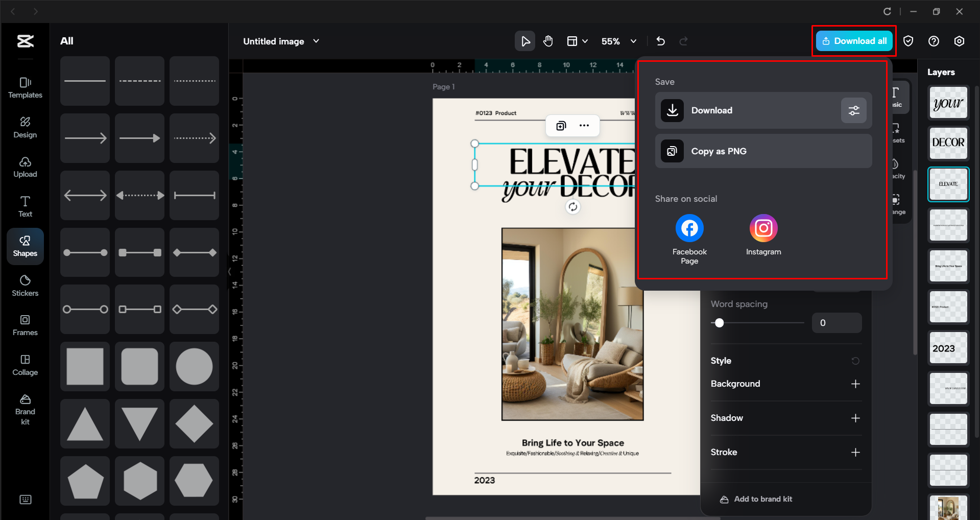The height and width of the screenshot is (520, 980).
Task: Select the Design panel icon
Action: coord(25,127)
